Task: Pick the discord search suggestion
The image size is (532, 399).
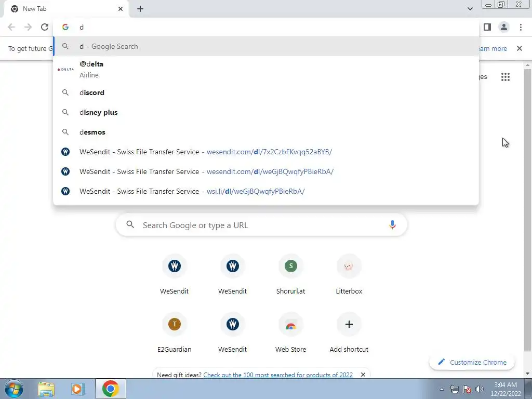Action: tap(266, 92)
